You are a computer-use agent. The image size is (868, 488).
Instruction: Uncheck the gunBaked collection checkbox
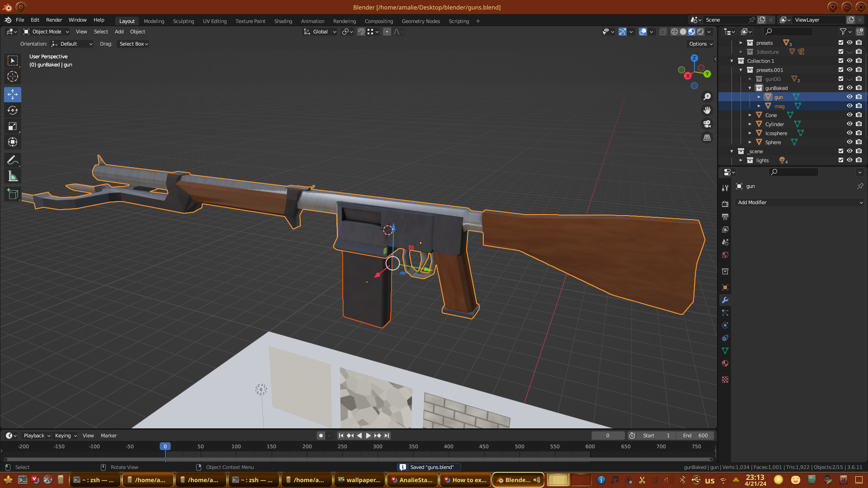tap(841, 88)
